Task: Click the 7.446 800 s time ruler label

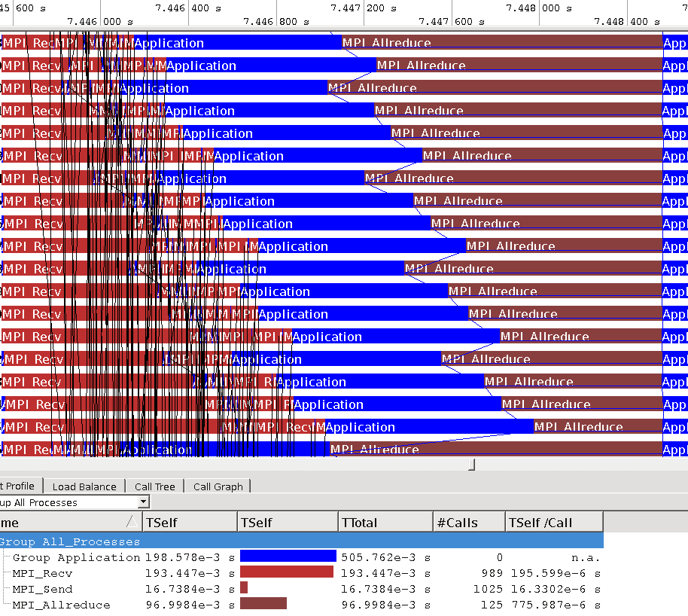Action: [276, 22]
